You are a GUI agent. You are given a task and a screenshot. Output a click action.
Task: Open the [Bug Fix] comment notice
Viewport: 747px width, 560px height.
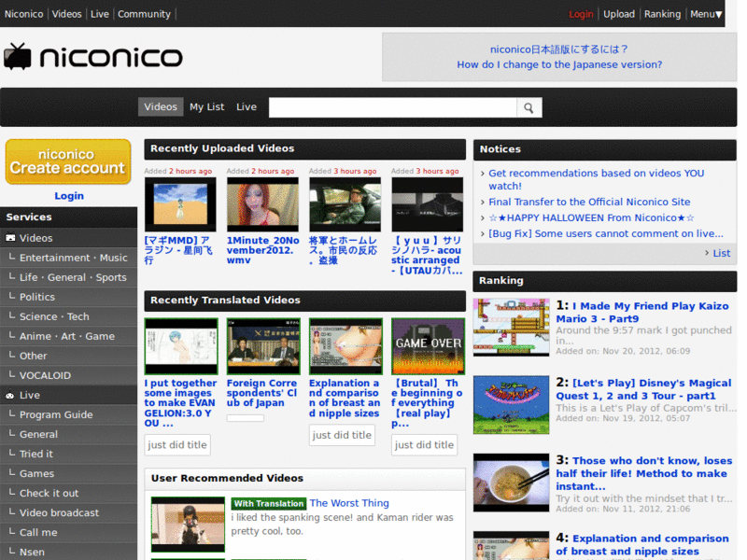(606, 233)
